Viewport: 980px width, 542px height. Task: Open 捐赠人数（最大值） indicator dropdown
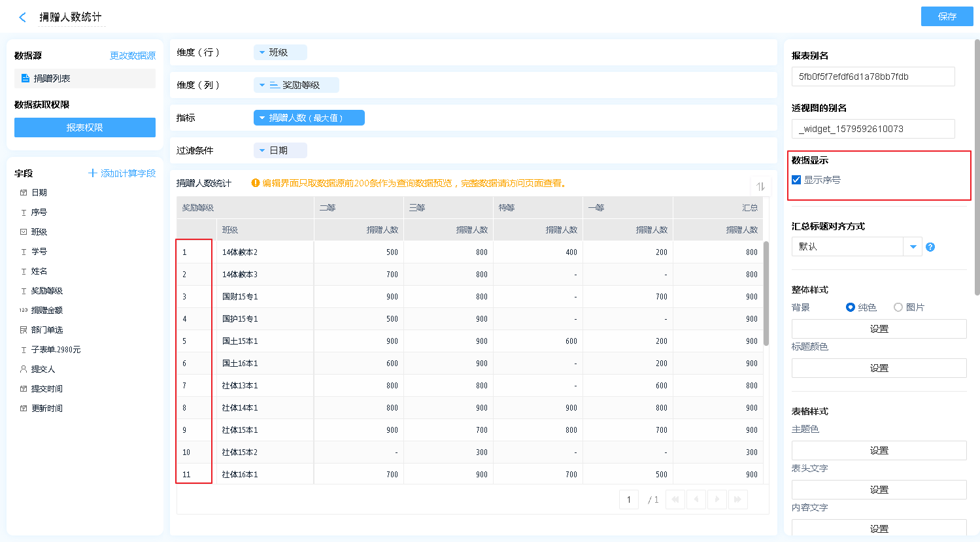click(262, 118)
